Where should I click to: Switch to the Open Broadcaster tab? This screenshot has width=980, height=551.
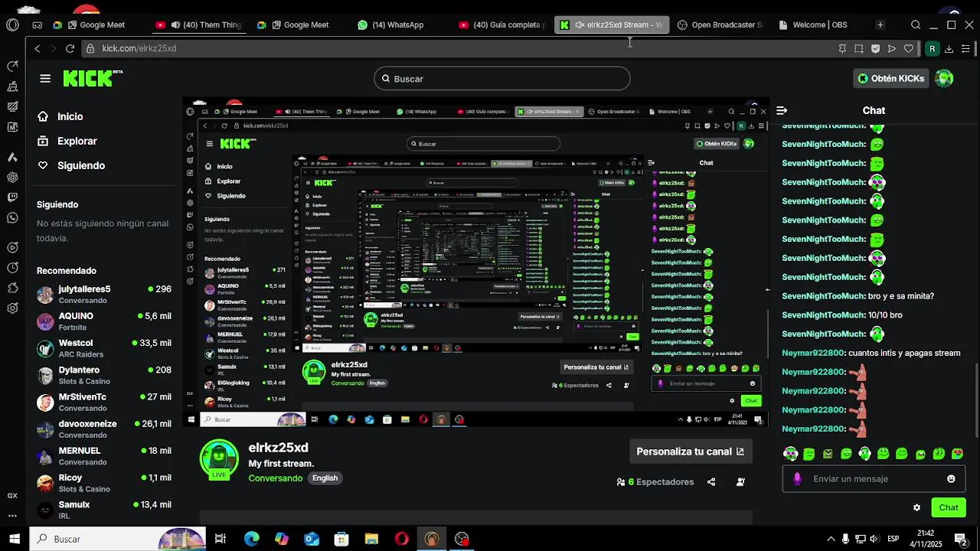pyautogui.click(x=720, y=24)
